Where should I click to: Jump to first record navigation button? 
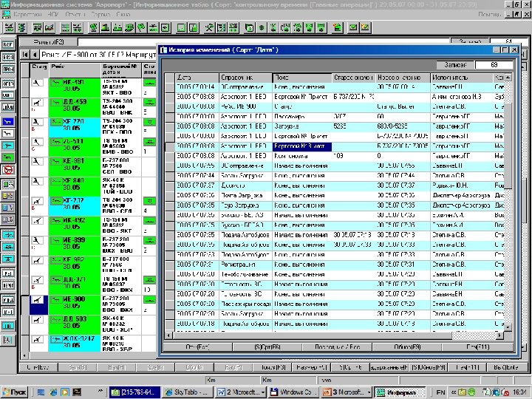(x=25, y=55)
